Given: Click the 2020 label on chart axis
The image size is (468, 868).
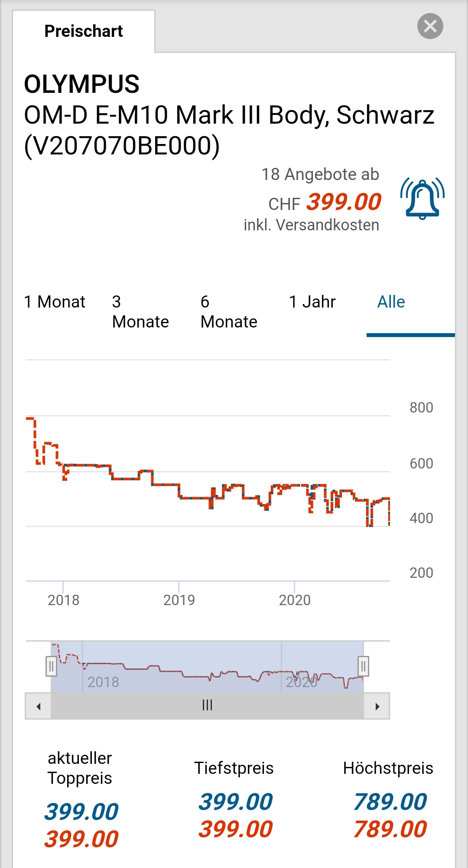Looking at the screenshot, I should [x=295, y=600].
